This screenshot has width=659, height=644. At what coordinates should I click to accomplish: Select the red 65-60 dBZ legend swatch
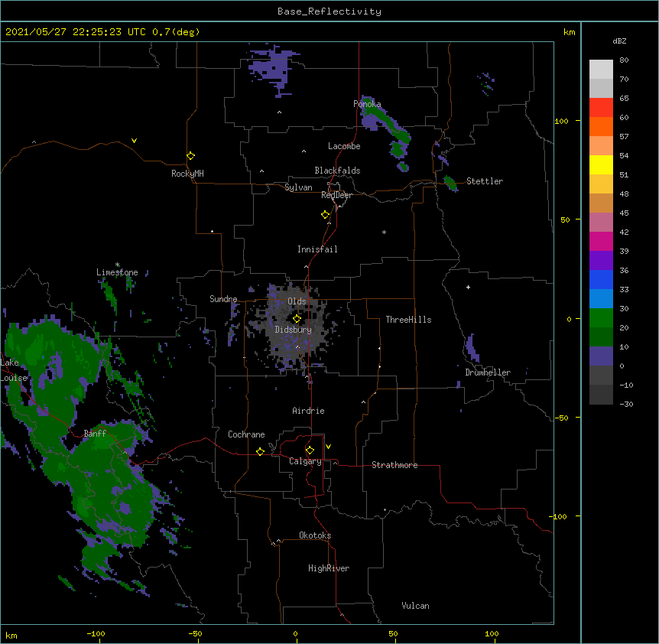[601, 108]
